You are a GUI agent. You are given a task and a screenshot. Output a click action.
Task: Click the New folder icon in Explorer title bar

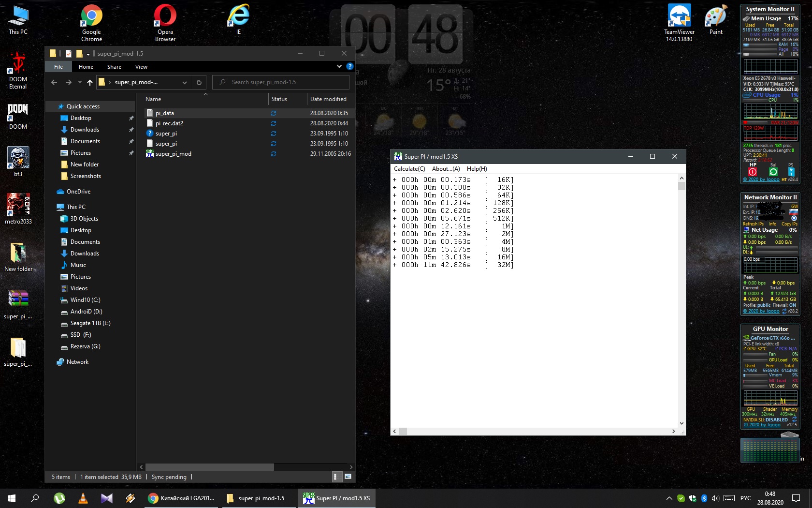tap(79, 54)
